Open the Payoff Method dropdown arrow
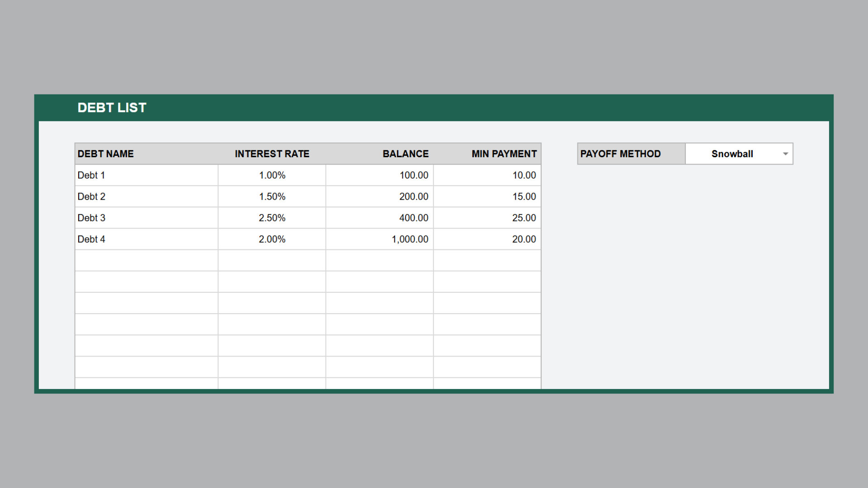The image size is (868, 488). [785, 154]
